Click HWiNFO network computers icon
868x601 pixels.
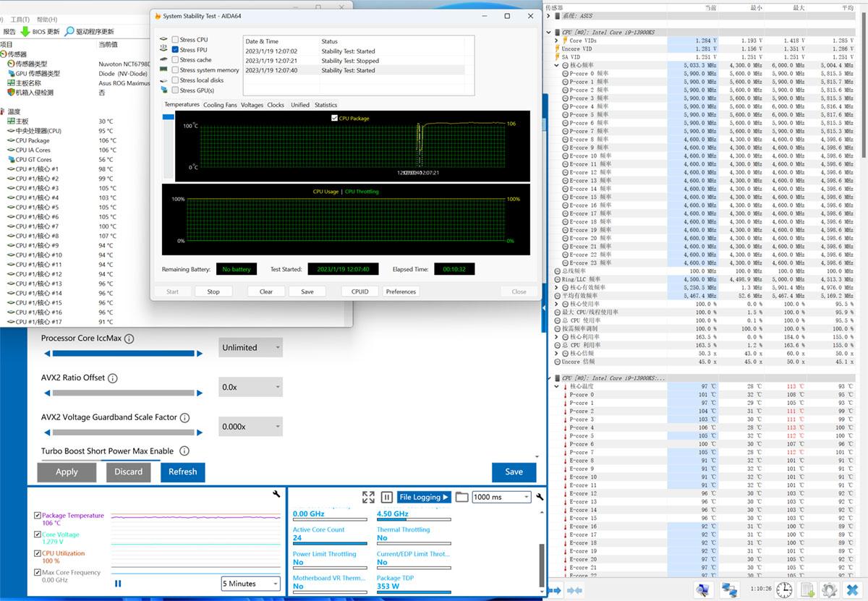(x=728, y=589)
